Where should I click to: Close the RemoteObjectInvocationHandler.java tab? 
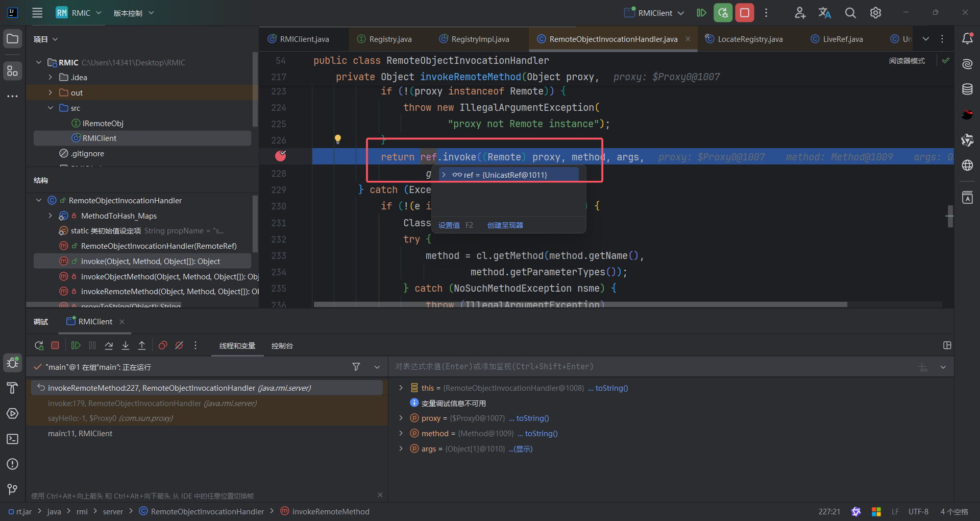click(x=688, y=39)
